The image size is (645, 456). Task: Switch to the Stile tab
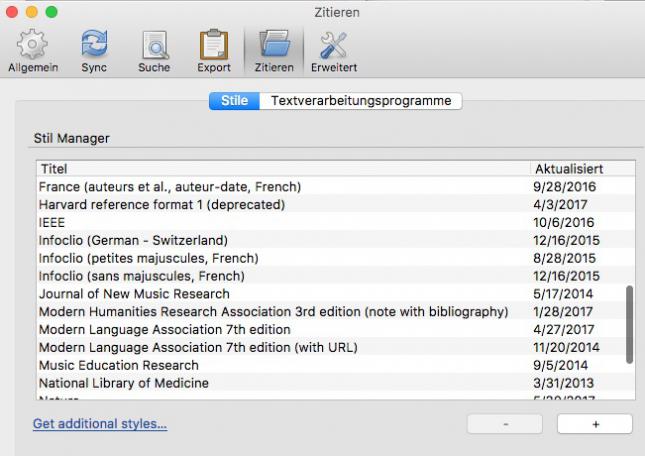(234, 101)
